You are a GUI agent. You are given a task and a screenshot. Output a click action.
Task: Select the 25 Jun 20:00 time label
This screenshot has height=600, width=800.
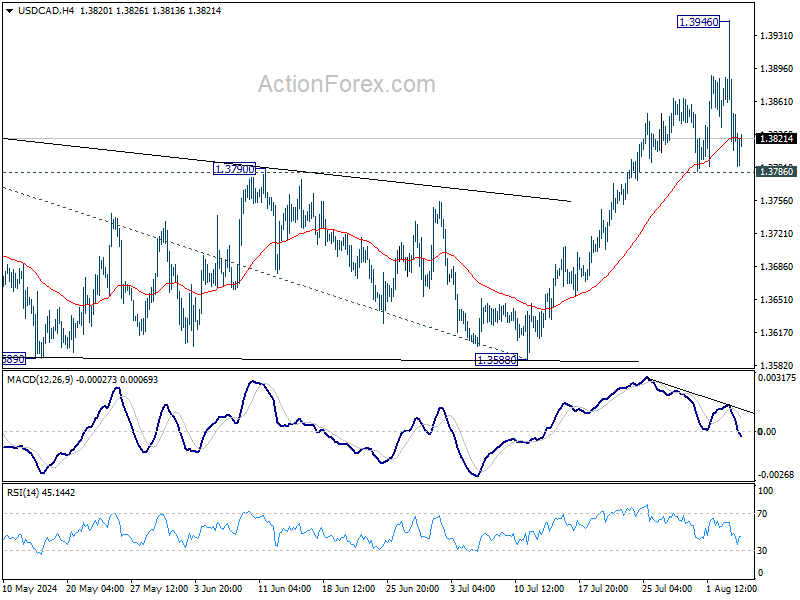click(412, 589)
